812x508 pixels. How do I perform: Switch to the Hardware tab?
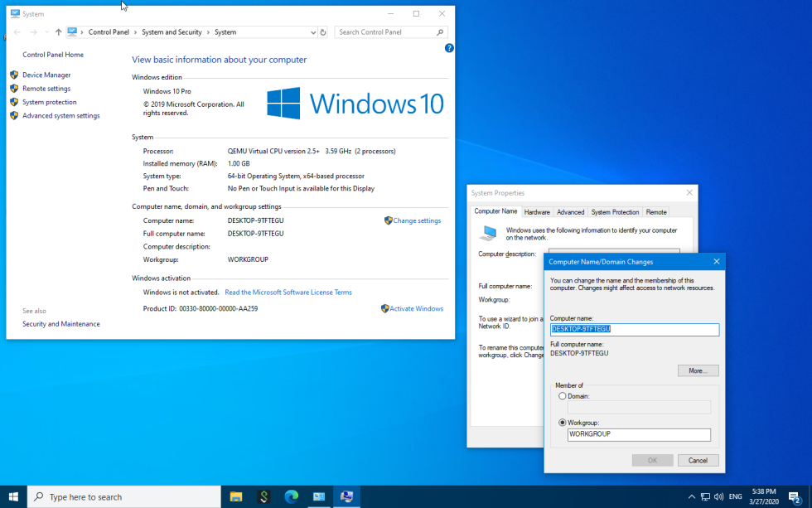537,212
